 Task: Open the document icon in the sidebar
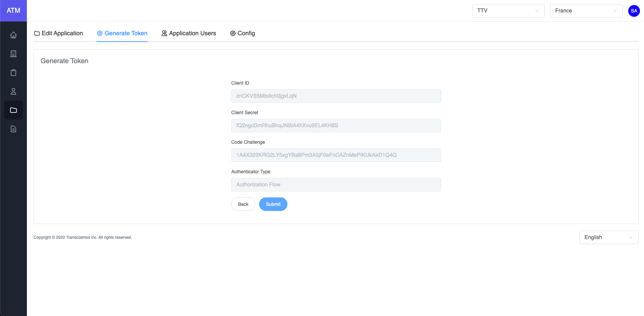pyautogui.click(x=13, y=129)
